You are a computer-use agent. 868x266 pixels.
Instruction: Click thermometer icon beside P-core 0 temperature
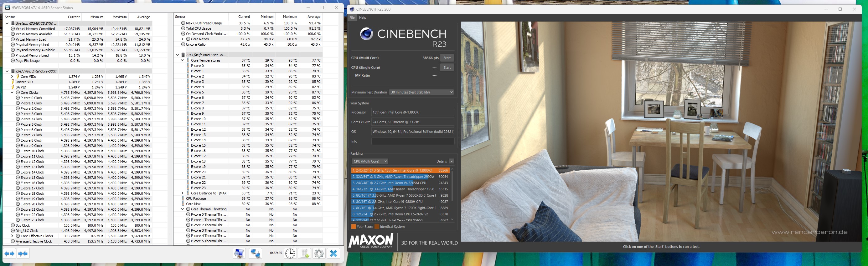(188, 66)
